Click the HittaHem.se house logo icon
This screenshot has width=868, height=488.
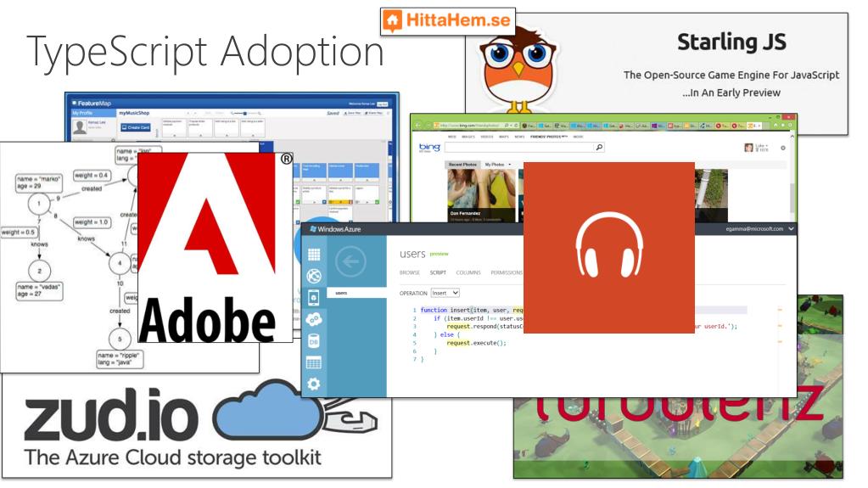pyautogui.click(x=393, y=21)
